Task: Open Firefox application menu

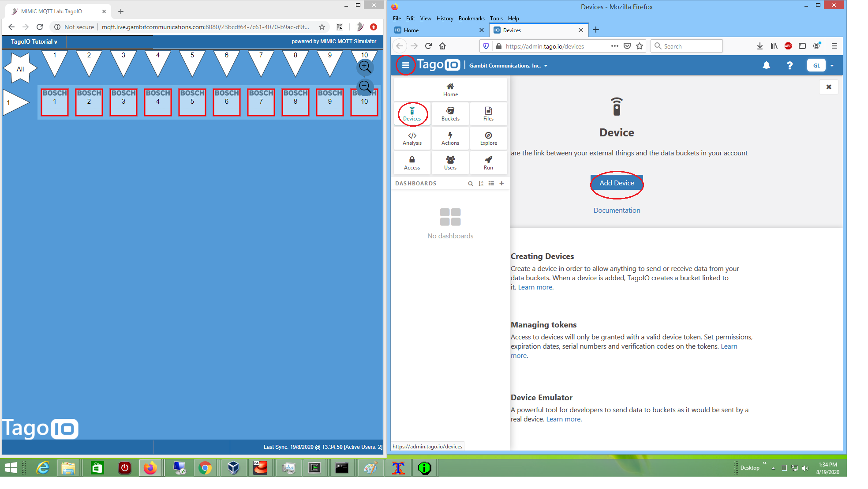Action: [x=834, y=46]
